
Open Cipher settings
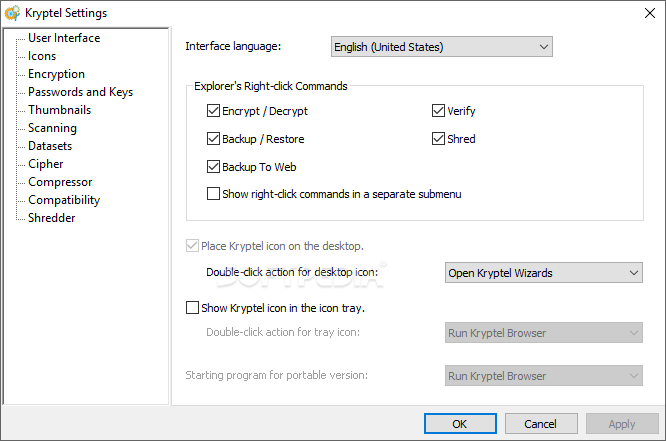click(x=46, y=164)
